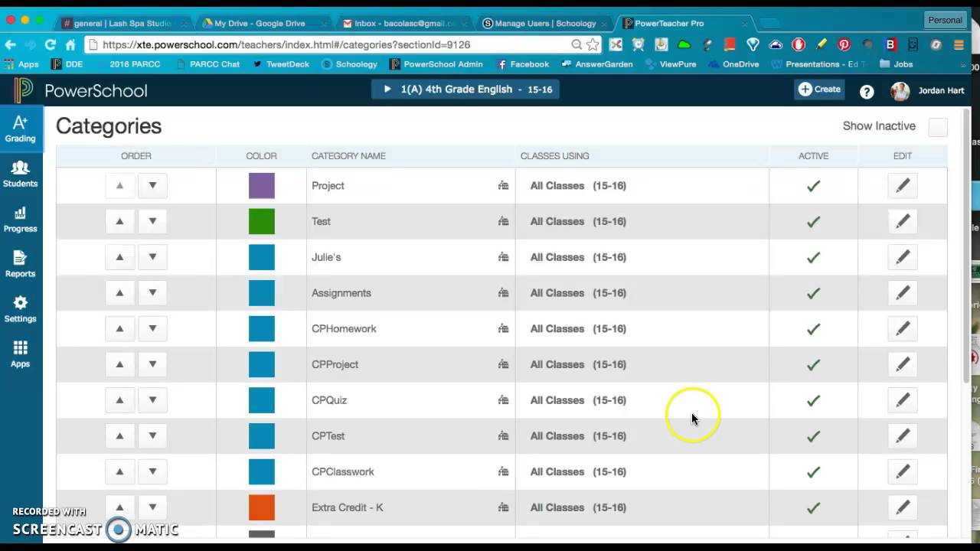Move the Julie's category up
Image resolution: width=980 pixels, height=551 pixels.
pos(119,257)
